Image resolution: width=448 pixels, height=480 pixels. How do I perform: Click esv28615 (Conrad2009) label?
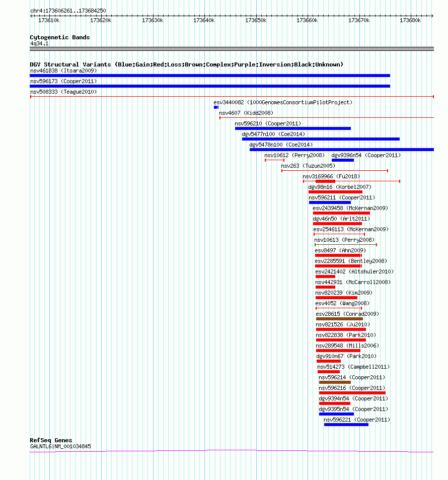(x=348, y=314)
